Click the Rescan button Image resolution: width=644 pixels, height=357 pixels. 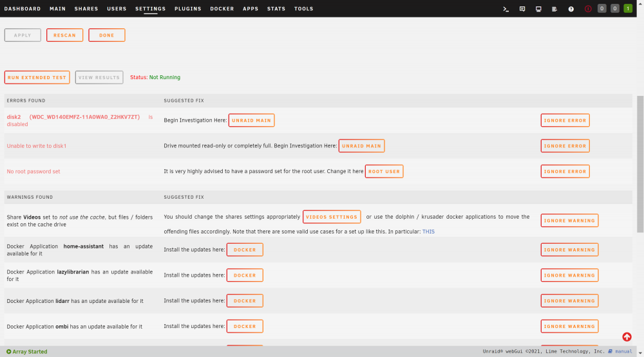pos(64,35)
